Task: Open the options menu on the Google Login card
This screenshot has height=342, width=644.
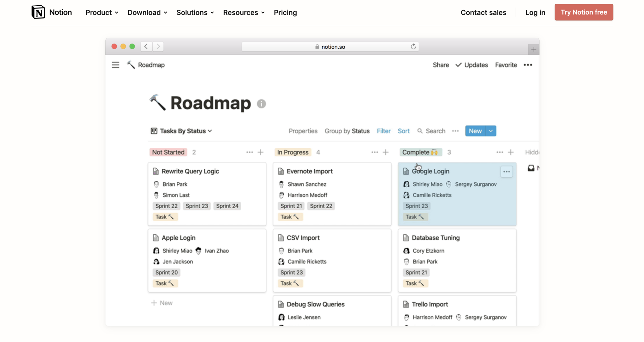Action: pos(506,171)
